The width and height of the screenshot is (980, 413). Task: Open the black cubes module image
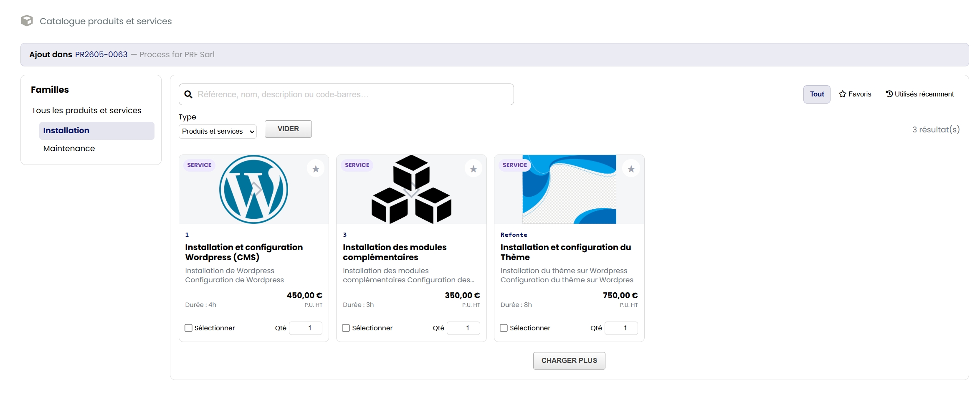point(411,189)
